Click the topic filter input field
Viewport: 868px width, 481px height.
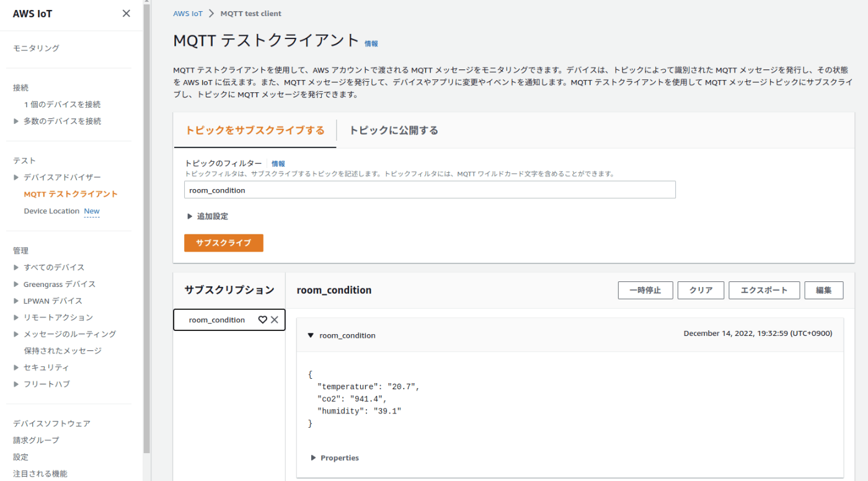[430, 190]
